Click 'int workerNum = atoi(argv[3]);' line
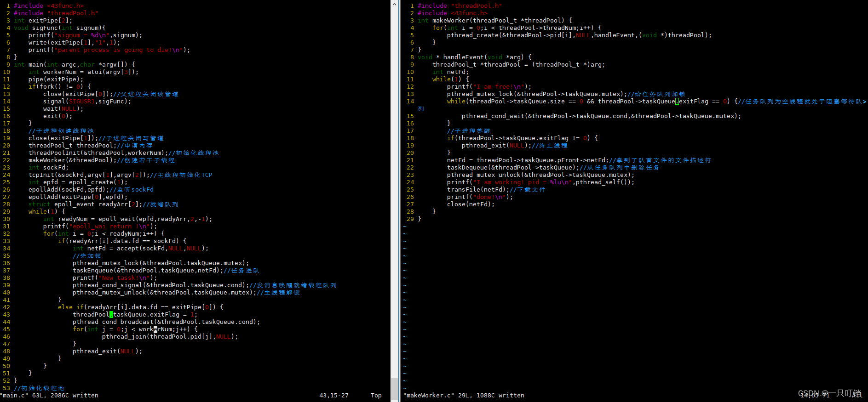Image resolution: width=868 pixels, height=402 pixels. point(84,72)
